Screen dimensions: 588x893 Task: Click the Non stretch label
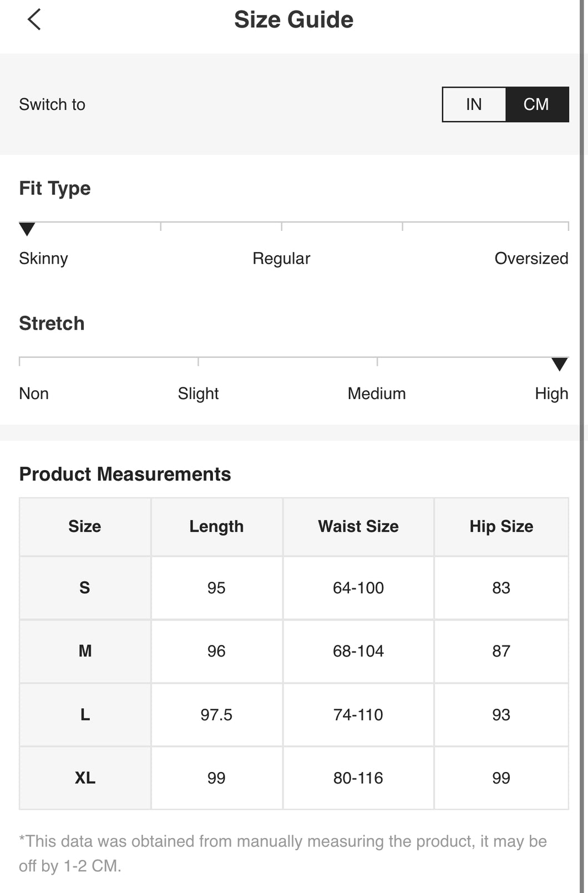click(34, 393)
